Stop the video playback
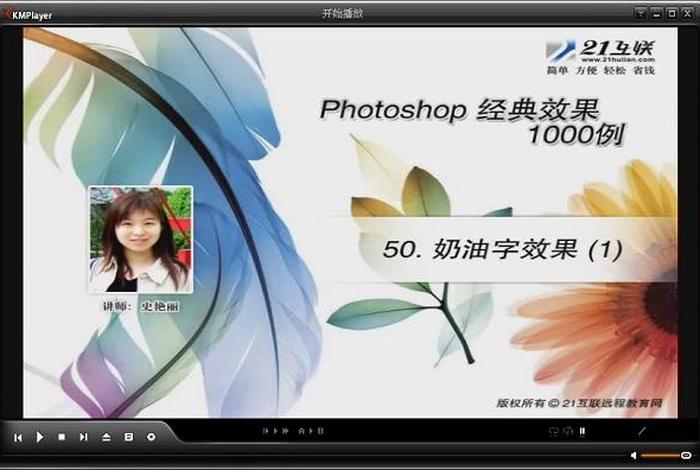Image resolution: width=700 pixels, height=470 pixels. click(62, 437)
